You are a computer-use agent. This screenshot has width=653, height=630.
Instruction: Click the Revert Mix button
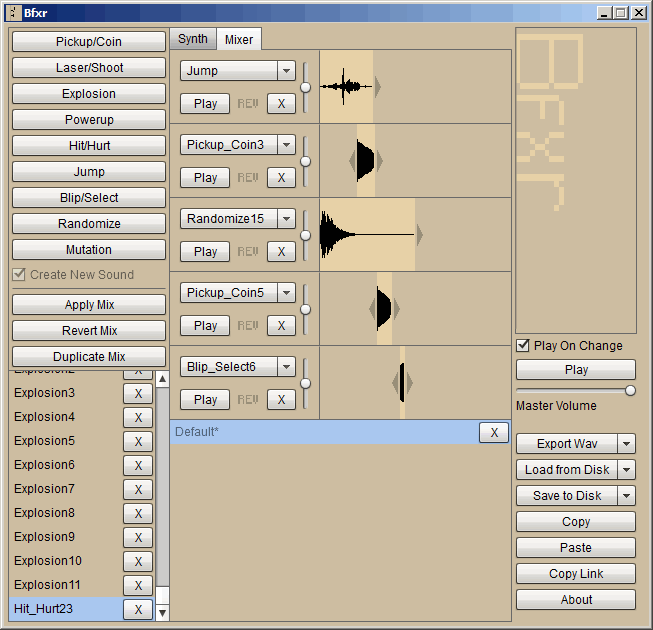pyautogui.click(x=89, y=331)
